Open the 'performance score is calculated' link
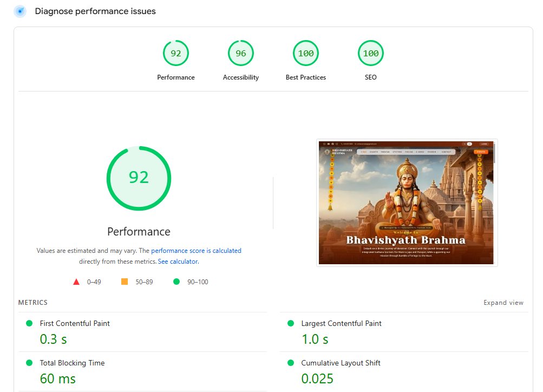Viewport: 543px width, 392px height. [x=196, y=250]
